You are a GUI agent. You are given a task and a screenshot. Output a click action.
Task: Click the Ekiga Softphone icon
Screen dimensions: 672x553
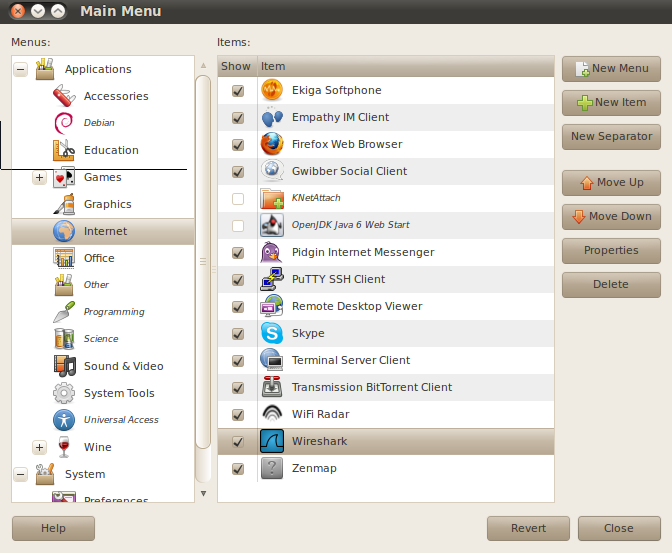[x=272, y=90]
